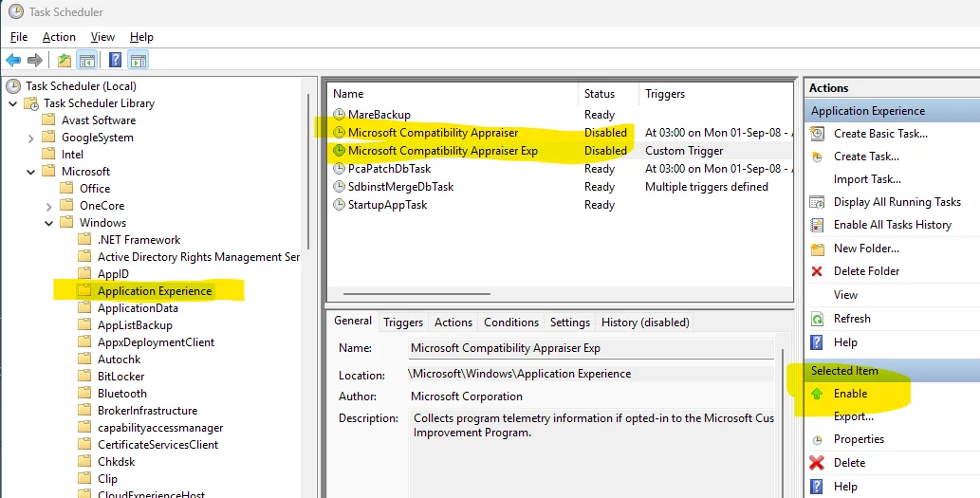Switch to the Triggers tab
The image size is (980, 498).
(x=403, y=323)
